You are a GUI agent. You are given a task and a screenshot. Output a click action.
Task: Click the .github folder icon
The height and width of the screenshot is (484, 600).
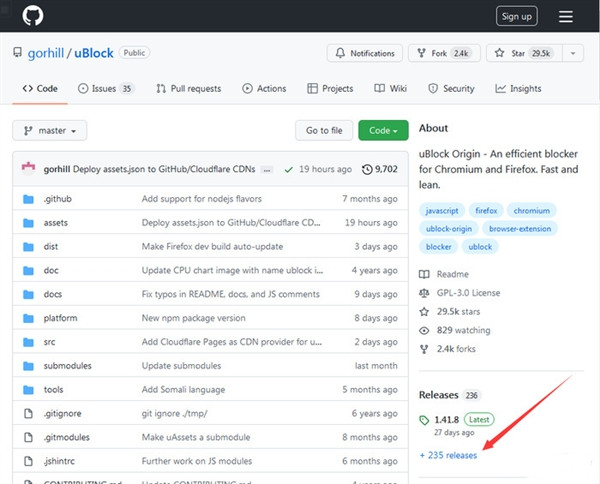tap(28, 199)
